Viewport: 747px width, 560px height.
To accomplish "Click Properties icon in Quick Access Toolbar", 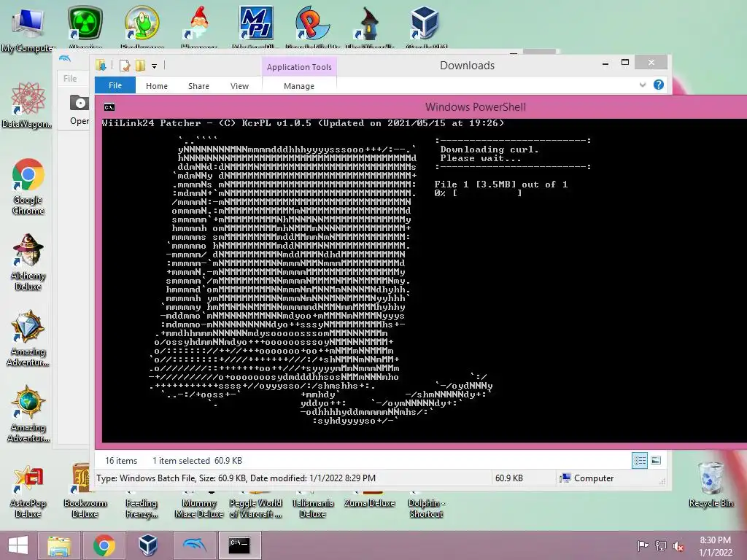I will (x=124, y=65).
